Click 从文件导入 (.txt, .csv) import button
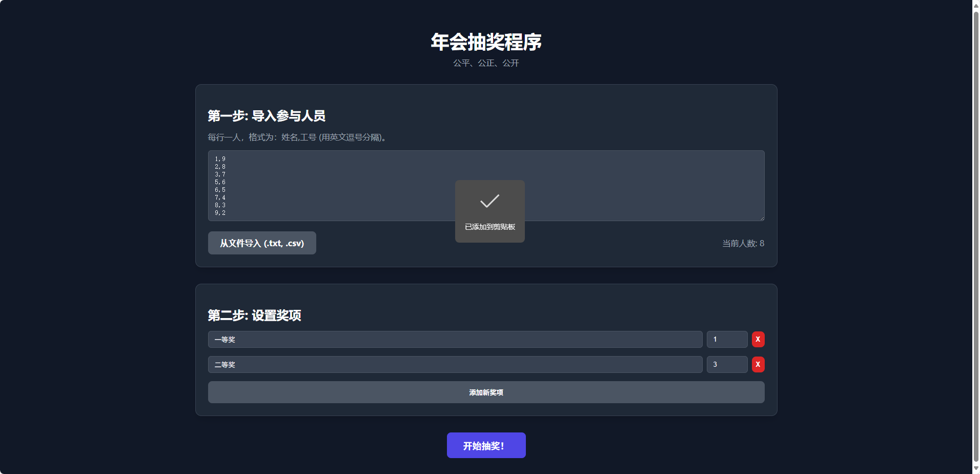980x474 pixels. click(x=261, y=243)
